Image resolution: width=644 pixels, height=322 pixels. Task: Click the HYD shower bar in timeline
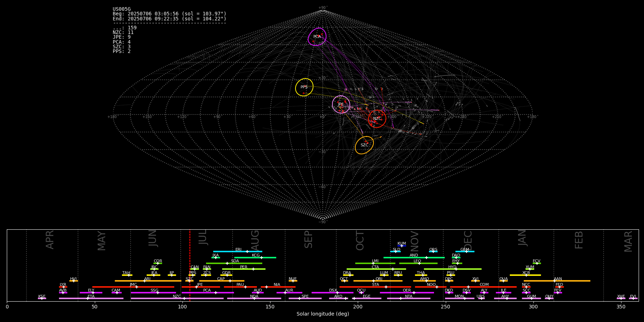pos(453,269)
